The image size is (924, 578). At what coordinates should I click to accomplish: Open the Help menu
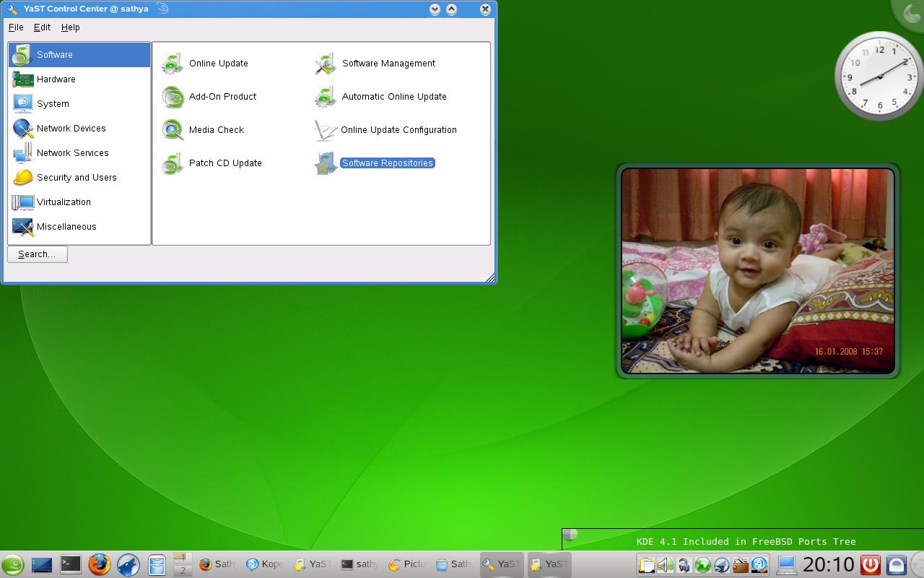pos(70,27)
